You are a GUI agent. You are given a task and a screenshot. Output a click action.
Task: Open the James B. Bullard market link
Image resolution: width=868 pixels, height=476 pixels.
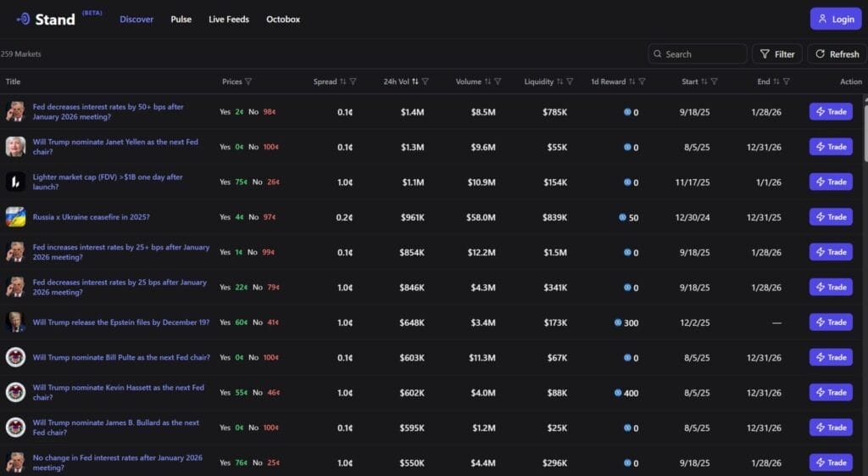[115, 428]
